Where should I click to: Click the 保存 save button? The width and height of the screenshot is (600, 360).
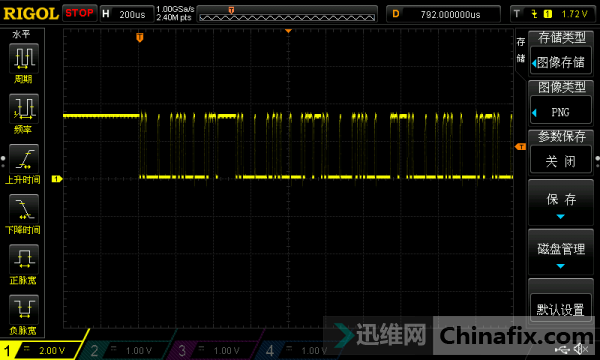coord(561,203)
